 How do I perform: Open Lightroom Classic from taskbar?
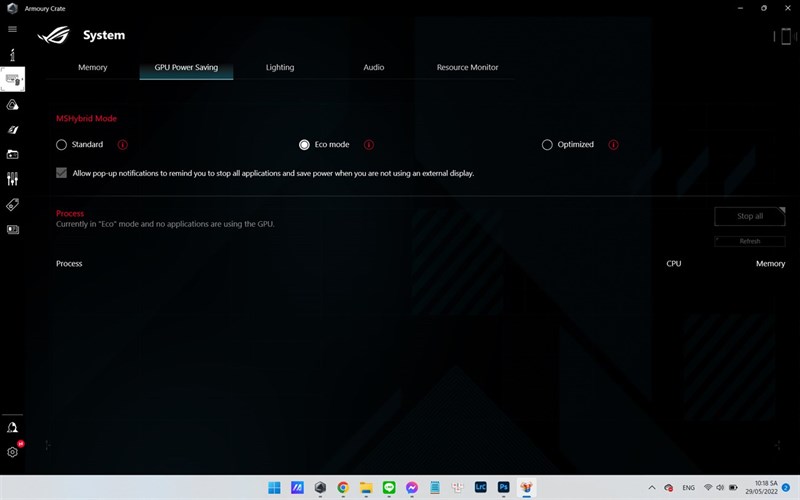(x=481, y=487)
